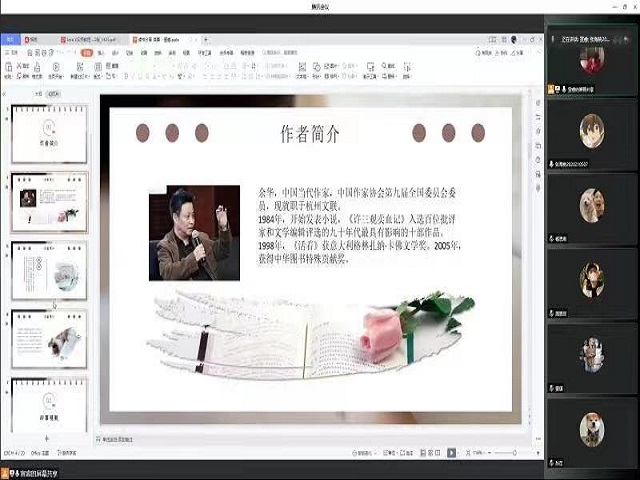The width and height of the screenshot is (640, 480).
Task: Open the Insert ribbon tab
Action: (101, 53)
